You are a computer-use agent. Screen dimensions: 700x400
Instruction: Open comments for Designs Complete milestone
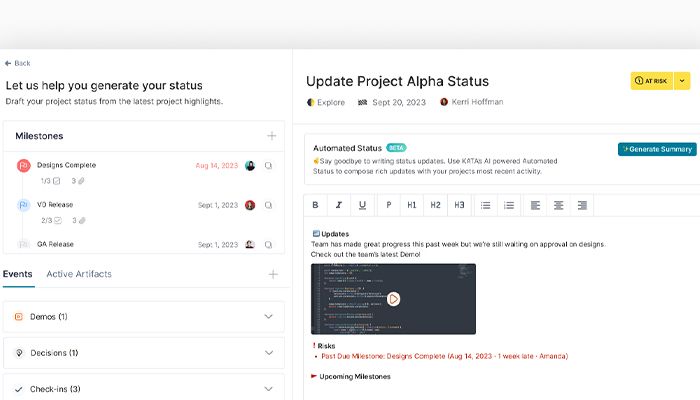268,165
